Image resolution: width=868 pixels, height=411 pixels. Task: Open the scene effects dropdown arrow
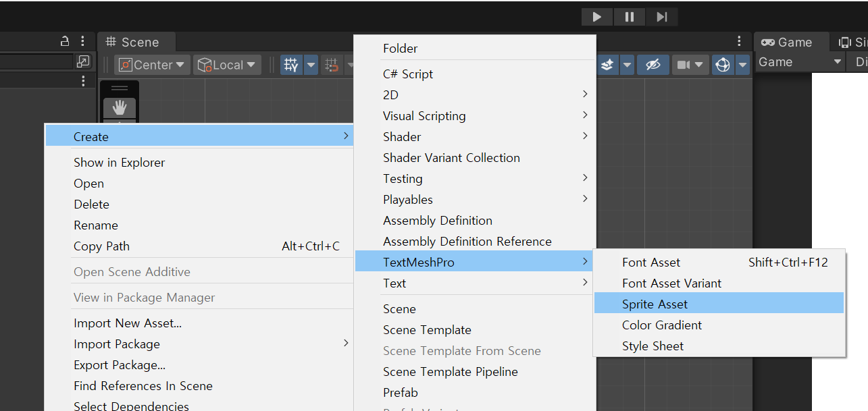pos(627,65)
